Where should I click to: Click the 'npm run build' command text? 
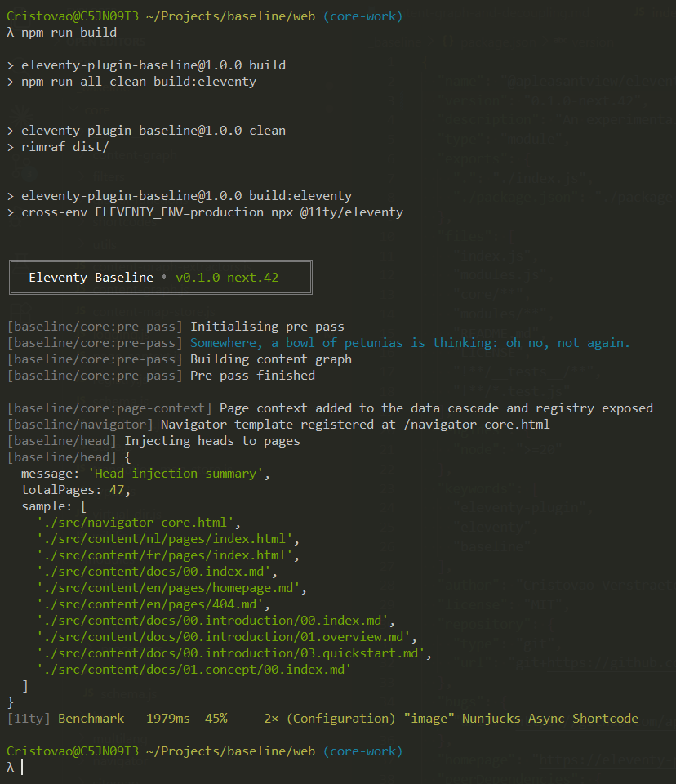click(69, 33)
